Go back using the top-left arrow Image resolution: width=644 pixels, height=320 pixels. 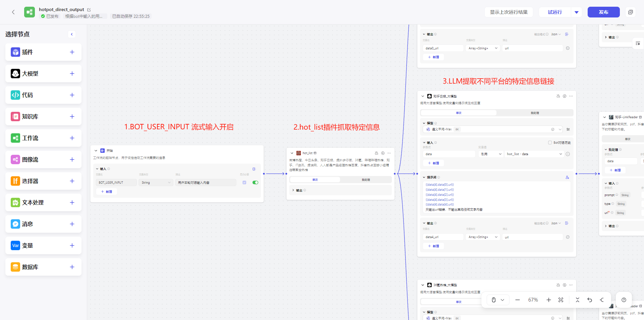13,12
